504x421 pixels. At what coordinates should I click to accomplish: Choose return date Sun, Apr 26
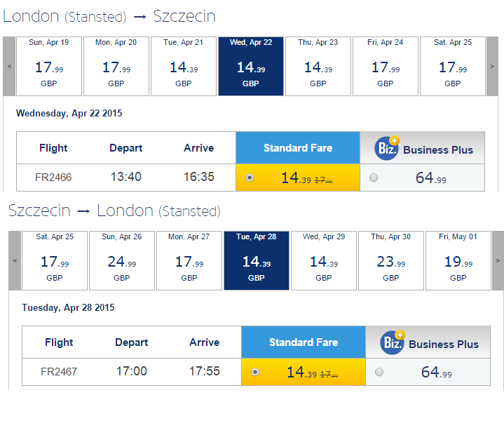(122, 261)
